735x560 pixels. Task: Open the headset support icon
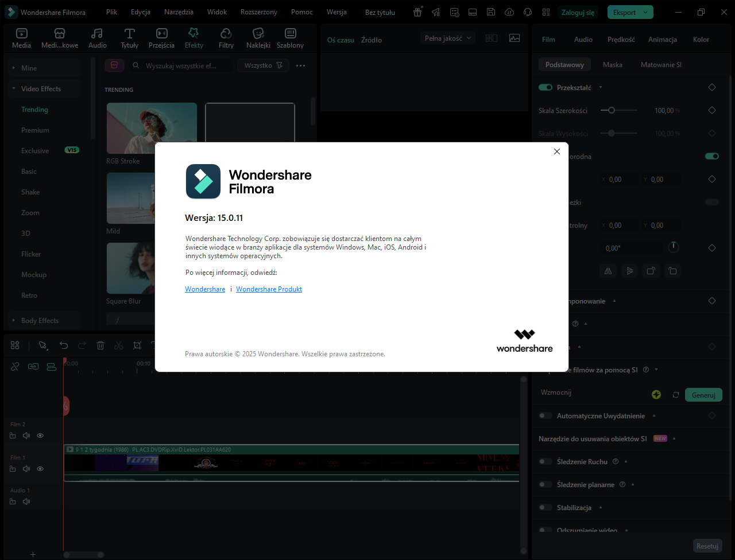[x=528, y=12]
